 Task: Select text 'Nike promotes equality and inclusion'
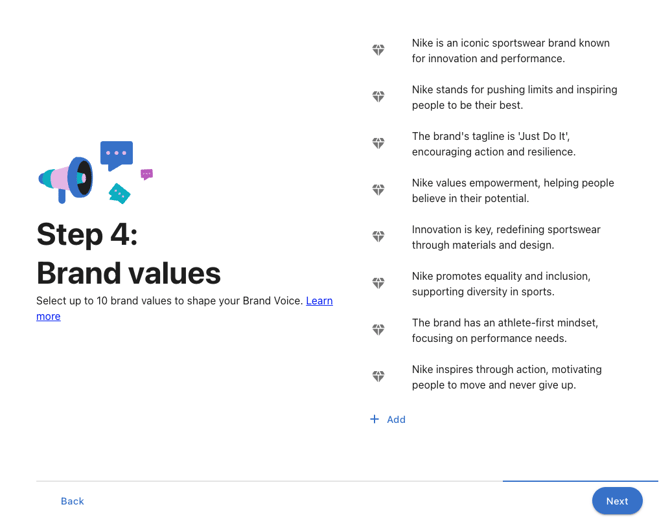pos(501,284)
